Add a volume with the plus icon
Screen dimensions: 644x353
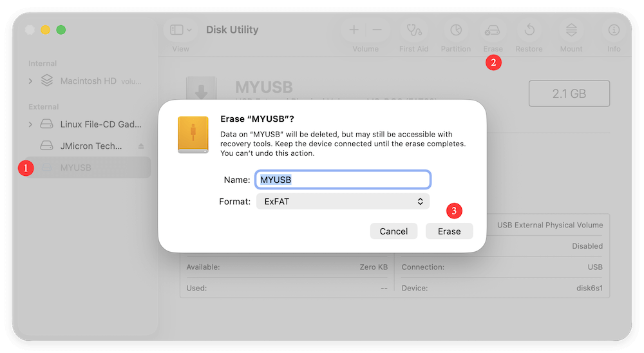coord(354,30)
